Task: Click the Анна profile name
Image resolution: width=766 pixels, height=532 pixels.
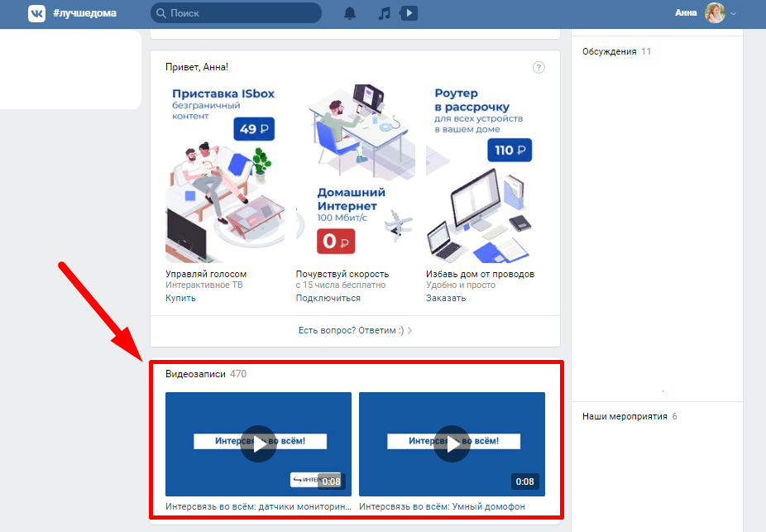Action: (686, 13)
